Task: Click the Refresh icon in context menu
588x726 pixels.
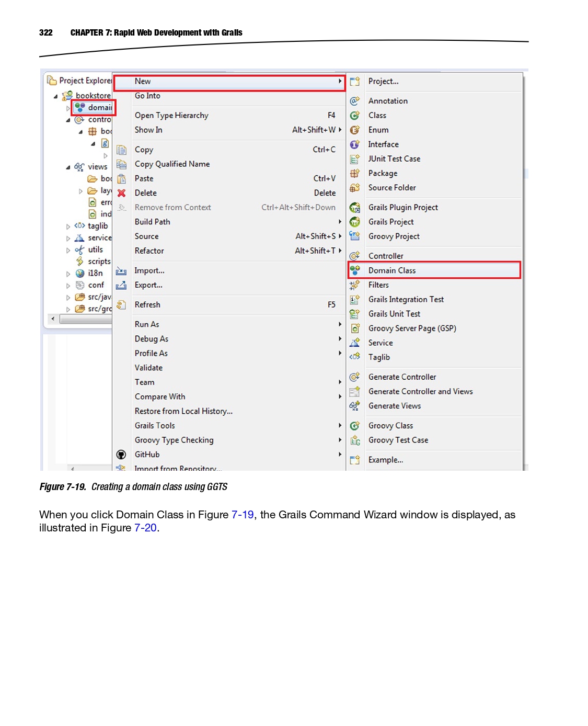Action: [x=121, y=305]
